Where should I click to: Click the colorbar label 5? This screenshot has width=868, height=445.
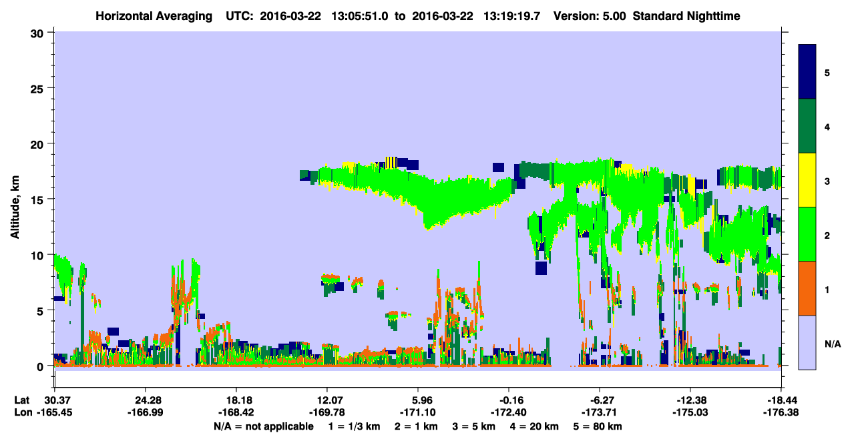coord(827,72)
